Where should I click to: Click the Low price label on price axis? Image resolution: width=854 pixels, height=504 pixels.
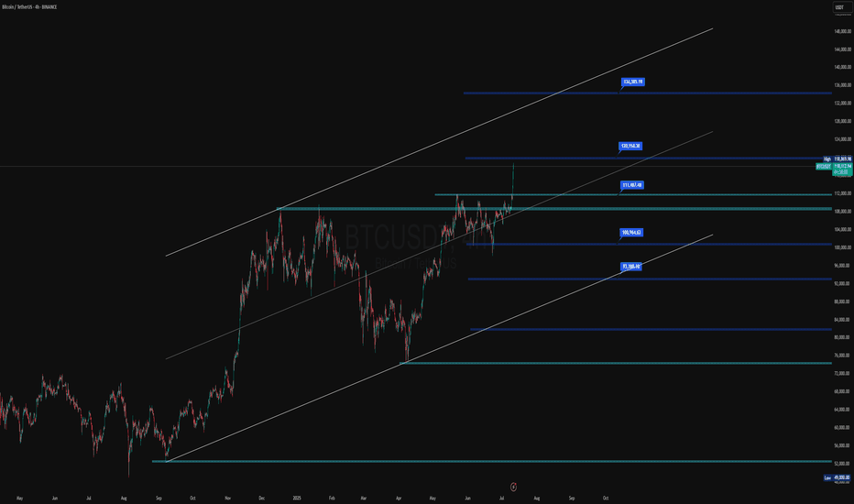coord(838,477)
